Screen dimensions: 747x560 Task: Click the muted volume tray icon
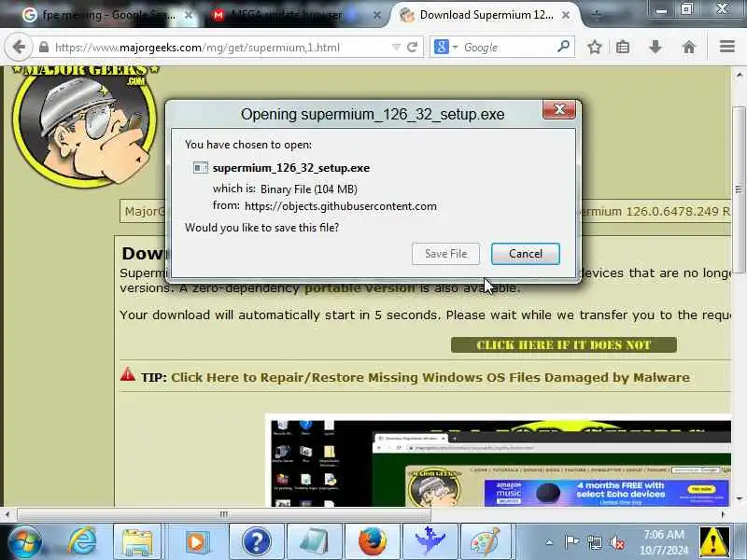[617, 542]
